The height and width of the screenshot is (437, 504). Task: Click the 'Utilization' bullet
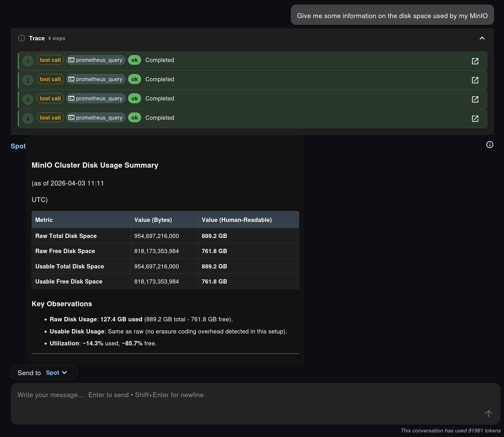click(x=103, y=343)
